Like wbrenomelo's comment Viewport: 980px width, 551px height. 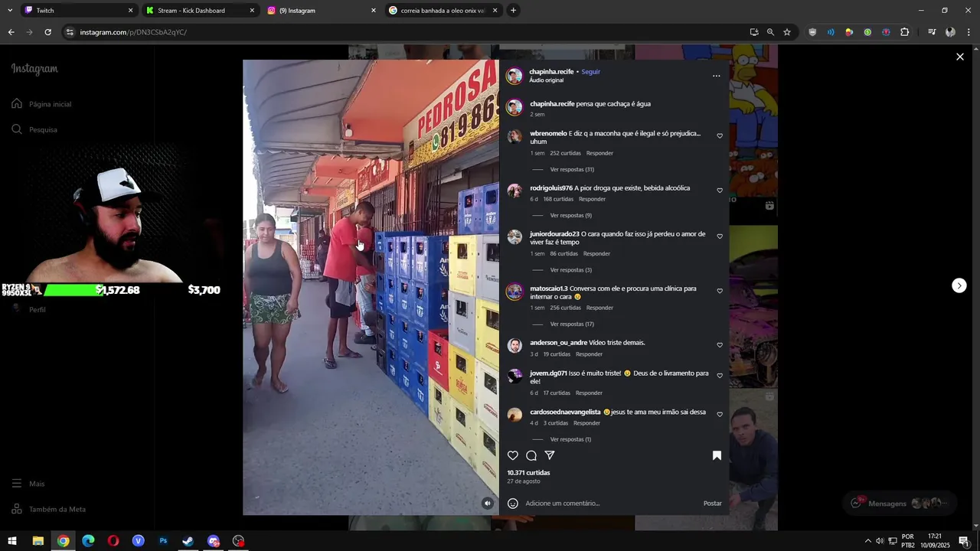(720, 136)
